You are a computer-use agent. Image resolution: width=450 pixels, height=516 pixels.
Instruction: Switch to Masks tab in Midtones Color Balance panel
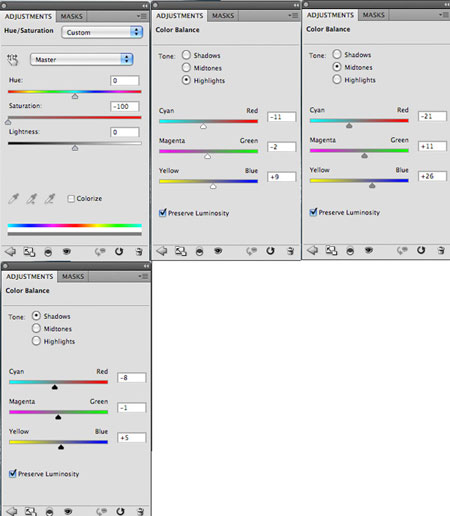374,15
